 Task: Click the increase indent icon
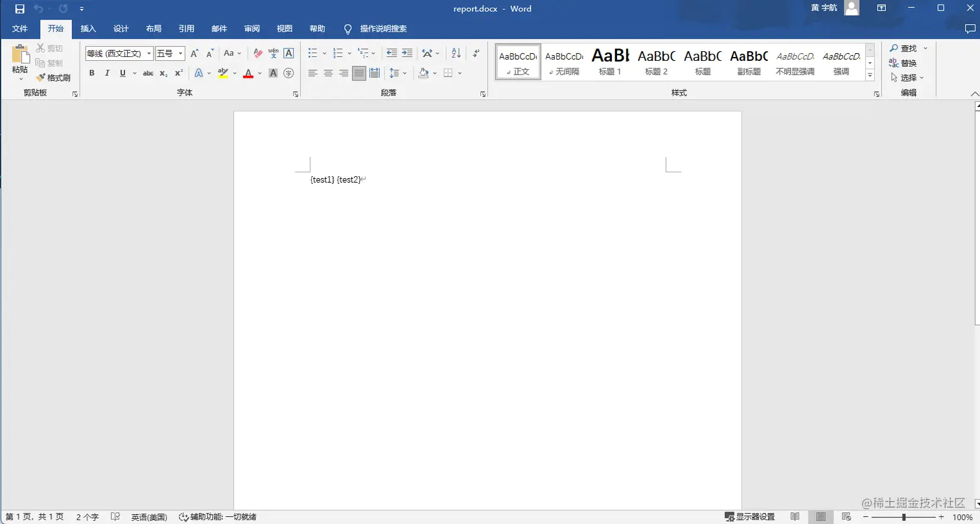coord(407,53)
